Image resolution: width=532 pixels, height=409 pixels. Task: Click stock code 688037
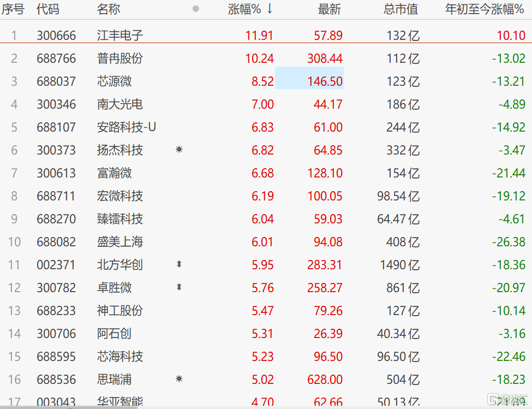point(56,81)
